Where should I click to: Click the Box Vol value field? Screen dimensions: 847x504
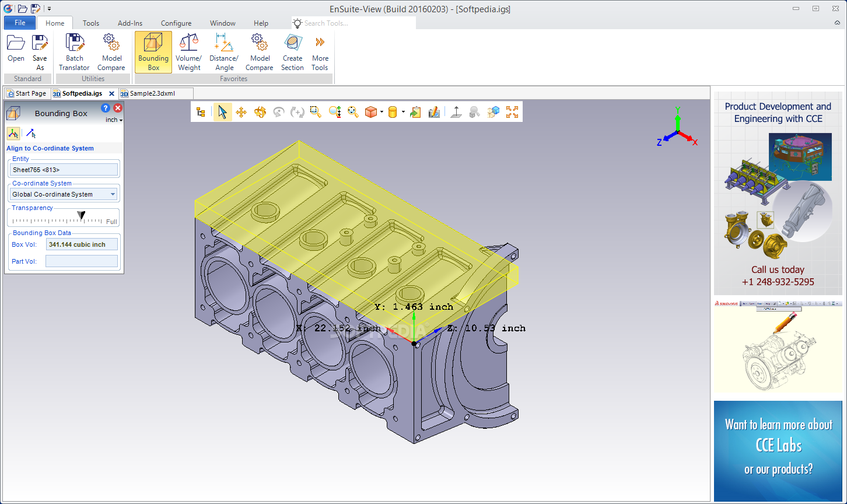[82, 244]
